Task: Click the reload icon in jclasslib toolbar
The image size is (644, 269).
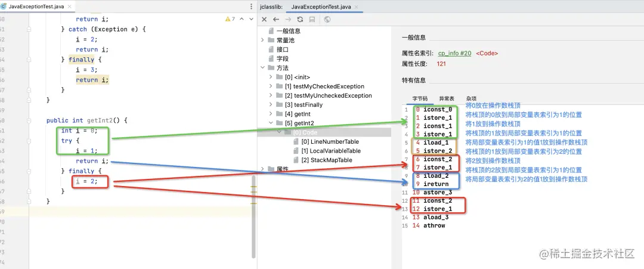Action: coord(300,19)
